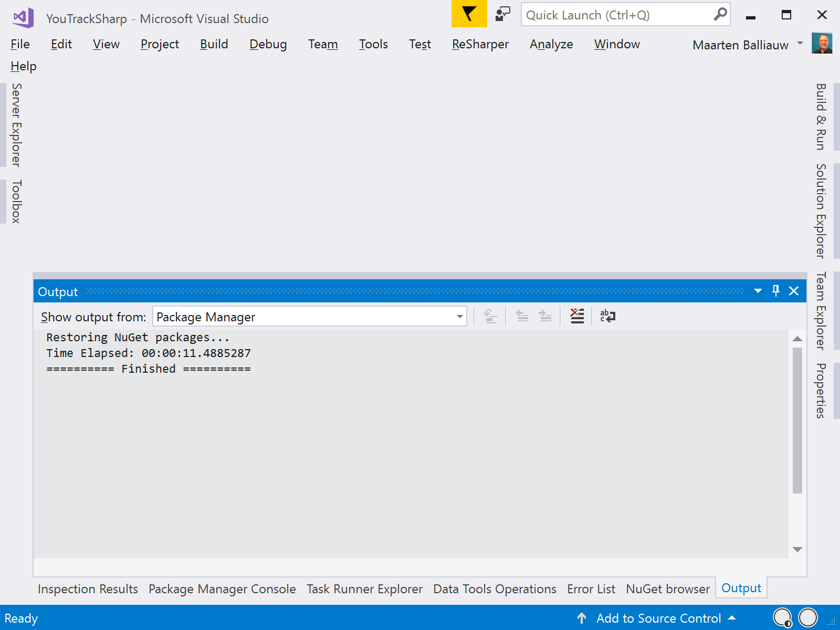Click the Visual Studio logo icon
This screenshot has height=630, width=840.
(23, 18)
